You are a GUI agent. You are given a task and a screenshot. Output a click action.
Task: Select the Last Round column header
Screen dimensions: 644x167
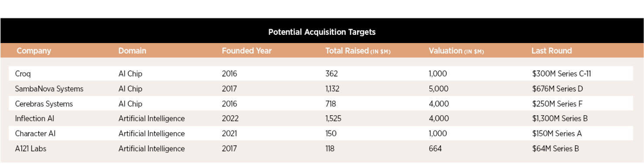pyautogui.click(x=552, y=51)
